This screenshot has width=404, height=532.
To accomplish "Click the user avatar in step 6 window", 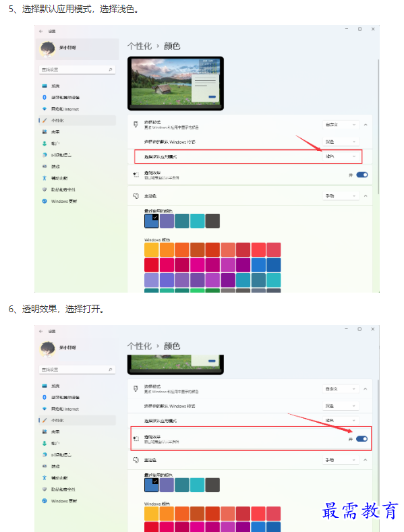I will pos(47,349).
